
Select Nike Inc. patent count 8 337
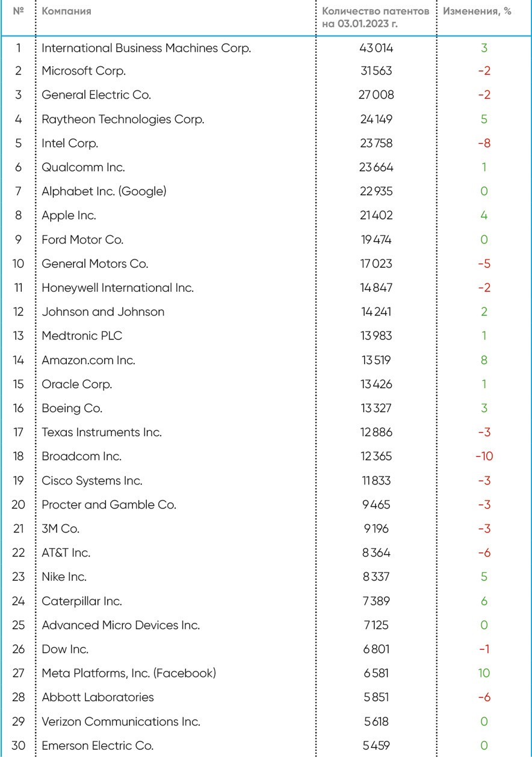(x=377, y=577)
